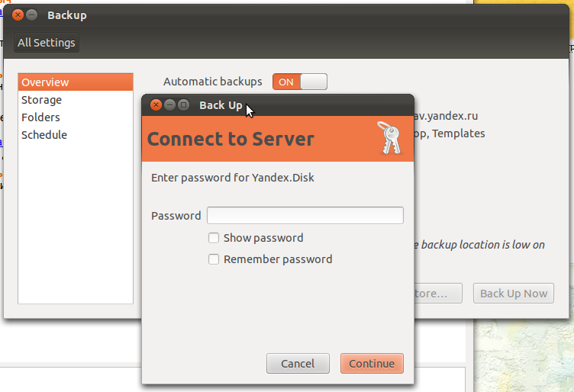Open All Settings in Backup window
Image resolution: width=574 pixels, height=392 pixels.
point(47,43)
